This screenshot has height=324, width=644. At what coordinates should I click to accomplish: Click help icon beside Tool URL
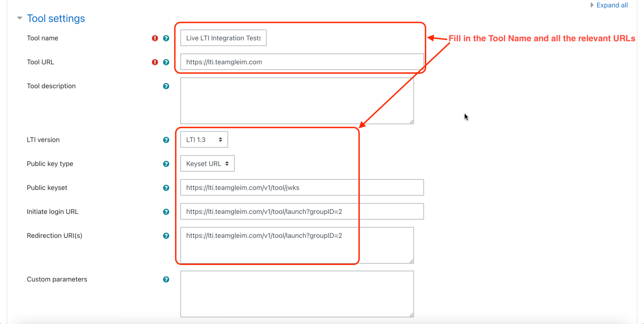pyautogui.click(x=166, y=62)
